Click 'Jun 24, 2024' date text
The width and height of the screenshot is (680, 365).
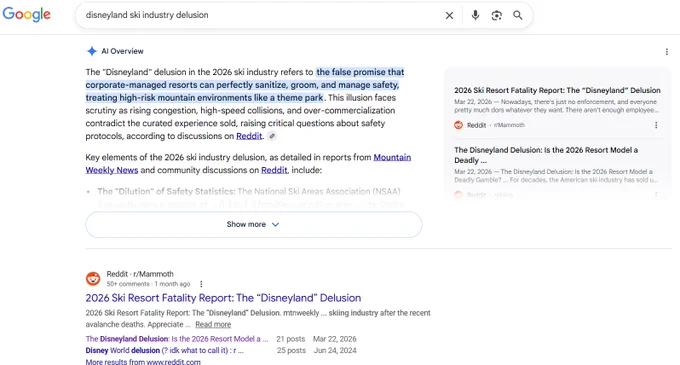pyautogui.click(x=335, y=350)
